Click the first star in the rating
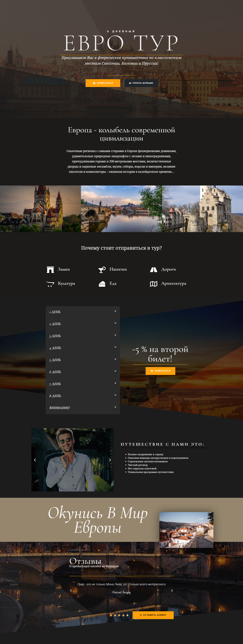 pos(111,615)
